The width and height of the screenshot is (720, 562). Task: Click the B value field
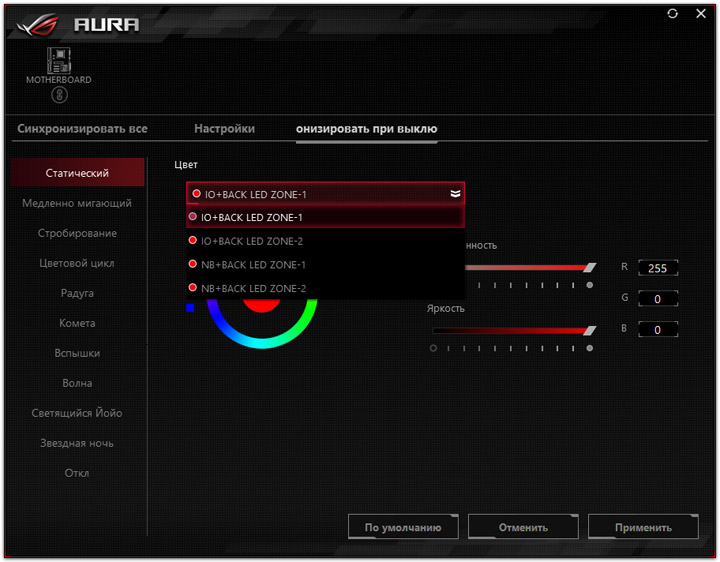pyautogui.click(x=658, y=330)
